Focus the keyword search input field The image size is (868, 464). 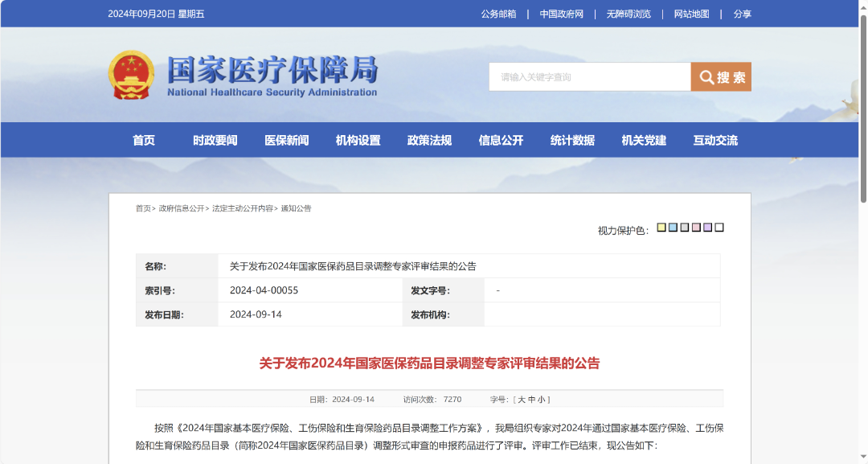[x=590, y=77]
